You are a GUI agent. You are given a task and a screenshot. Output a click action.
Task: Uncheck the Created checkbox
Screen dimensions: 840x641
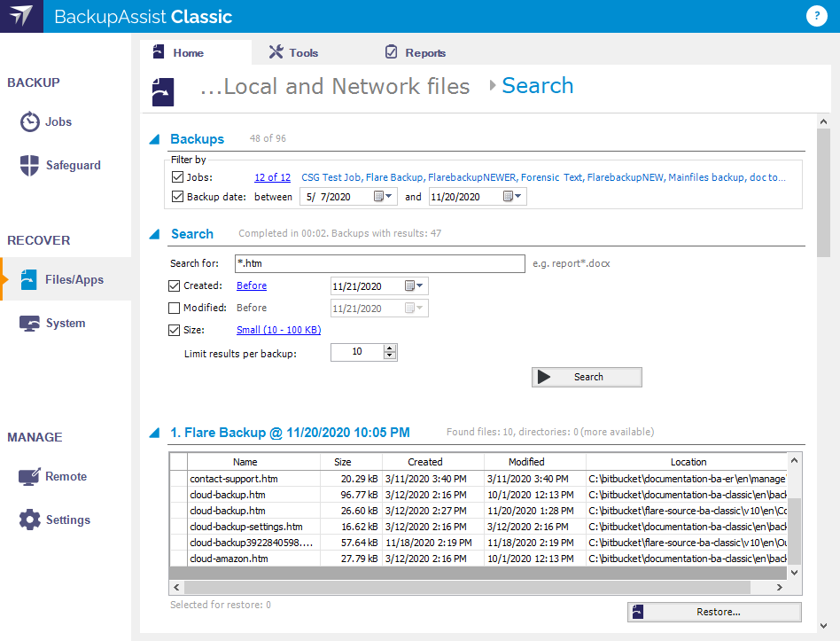pyautogui.click(x=174, y=285)
